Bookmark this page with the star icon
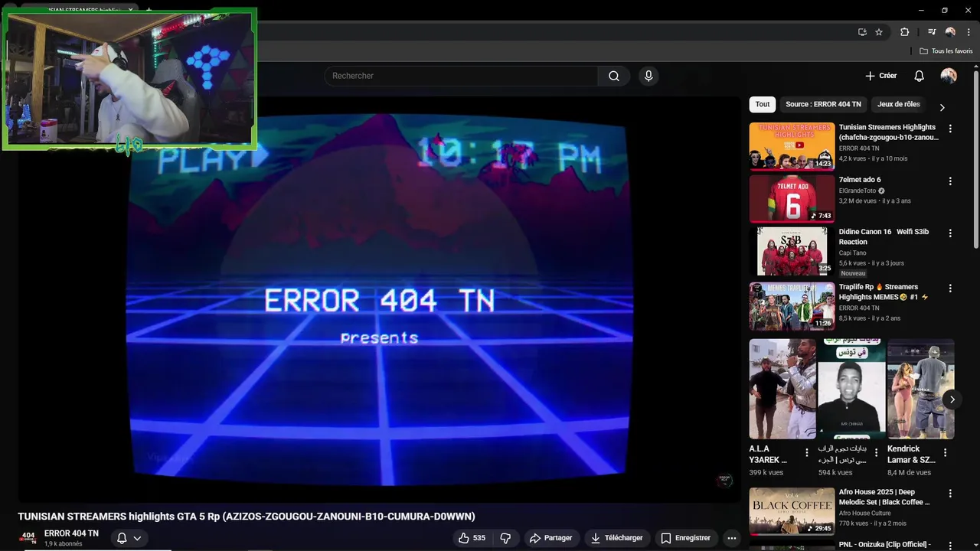 coord(879,32)
